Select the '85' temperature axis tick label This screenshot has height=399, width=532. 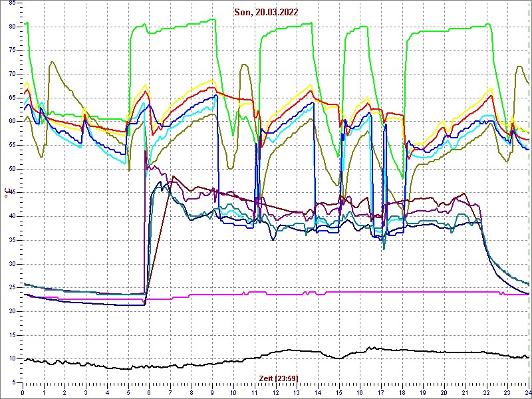point(11,3)
